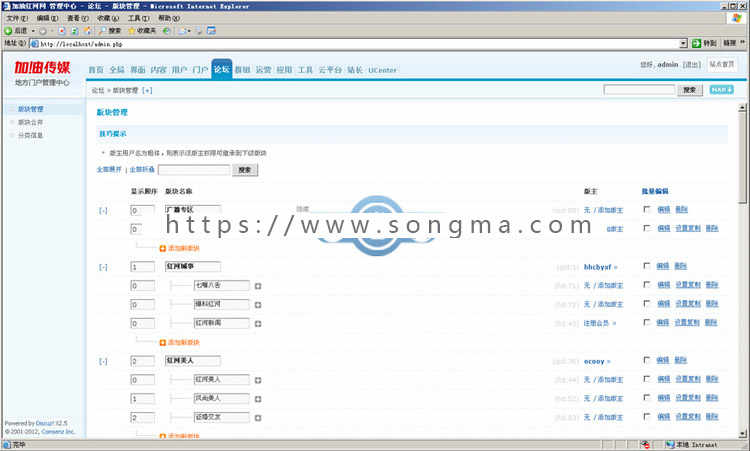Click the IE Mail toolbar icon
The image size is (750, 451).
[183, 31]
